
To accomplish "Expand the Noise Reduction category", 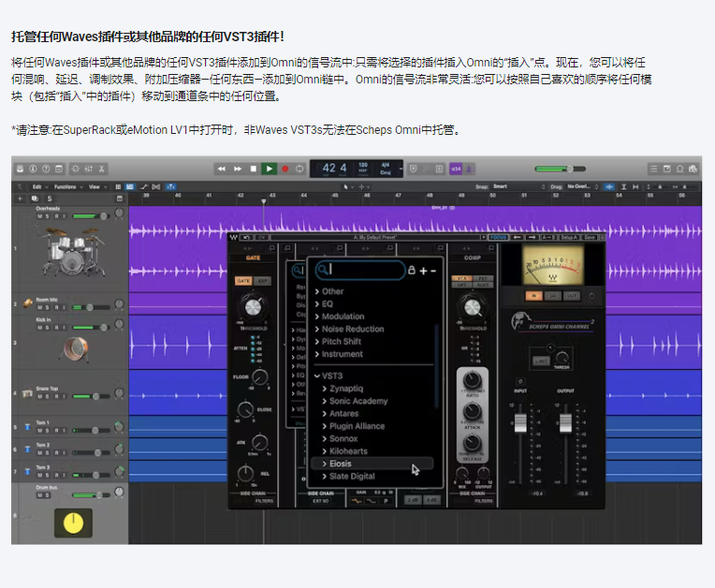I will (349, 329).
